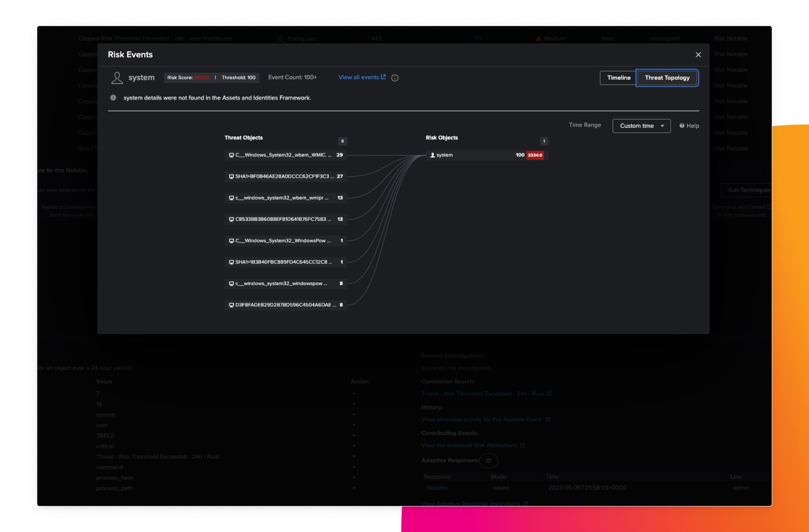Click the info icon before the Assets Framework message
The height and width of the screenshot is (532, 809).
112,97
